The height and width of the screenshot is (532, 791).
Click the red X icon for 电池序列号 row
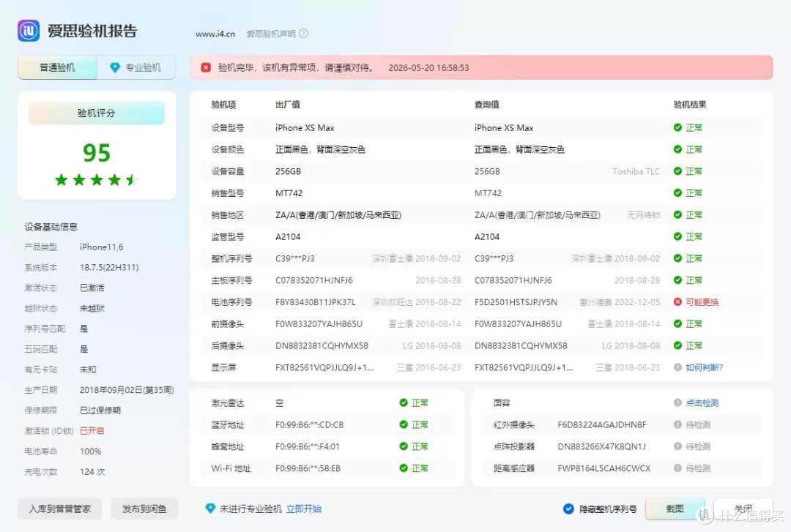coord(677,301)
